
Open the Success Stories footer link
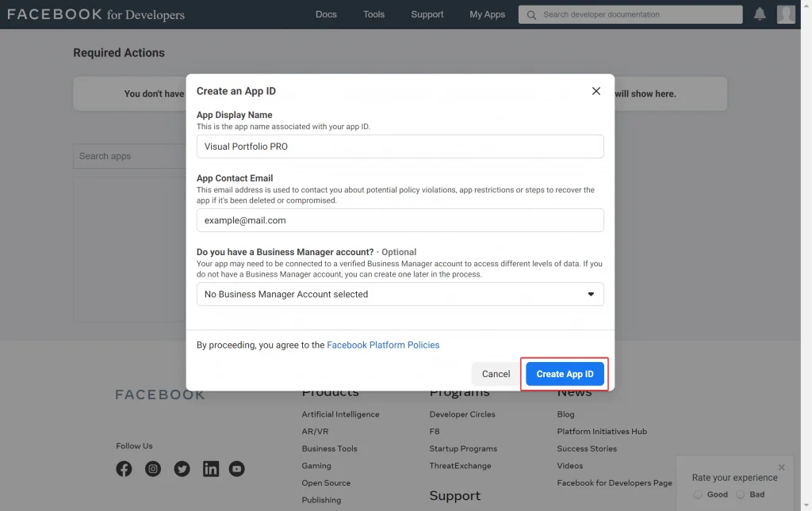tap(587, 448)
